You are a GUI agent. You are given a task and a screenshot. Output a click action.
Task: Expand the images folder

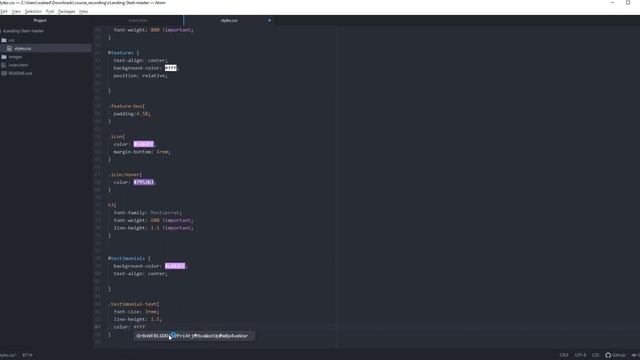point(15,57)
